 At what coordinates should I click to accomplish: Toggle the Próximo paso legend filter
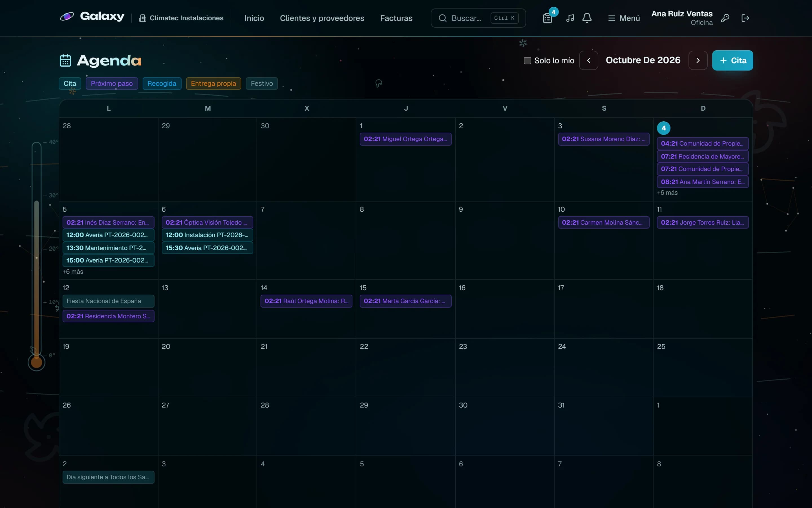point(112,84)
